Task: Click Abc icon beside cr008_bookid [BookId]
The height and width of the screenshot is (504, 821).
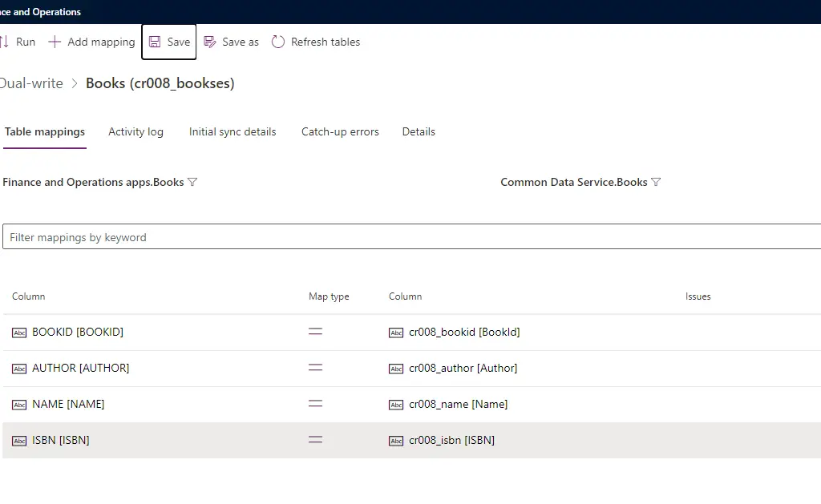Action: tap(396, 333)
